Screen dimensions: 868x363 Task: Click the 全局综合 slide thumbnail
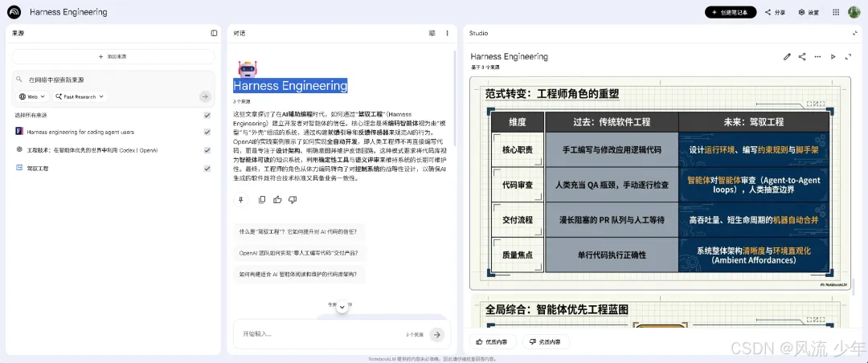pos(661,311)
